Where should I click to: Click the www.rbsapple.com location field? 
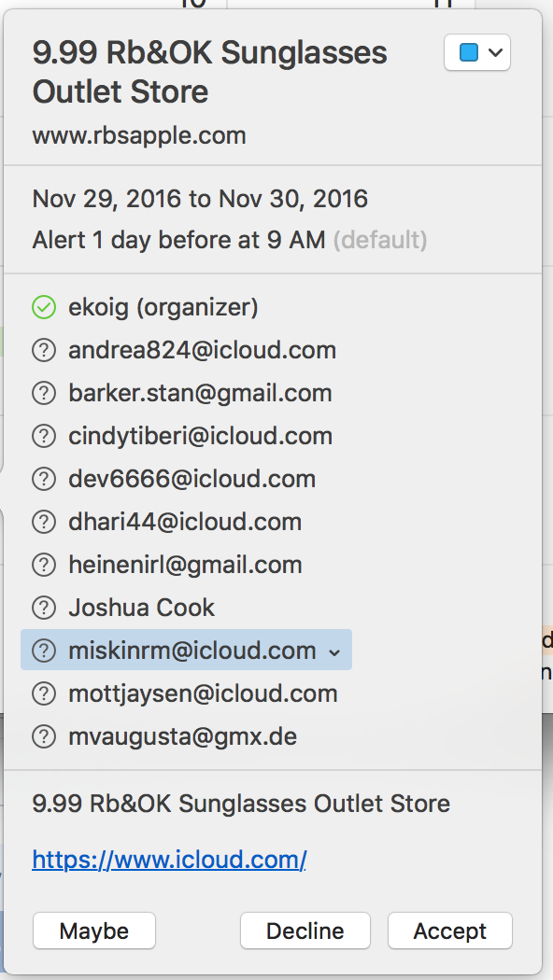tap(139, 135)
